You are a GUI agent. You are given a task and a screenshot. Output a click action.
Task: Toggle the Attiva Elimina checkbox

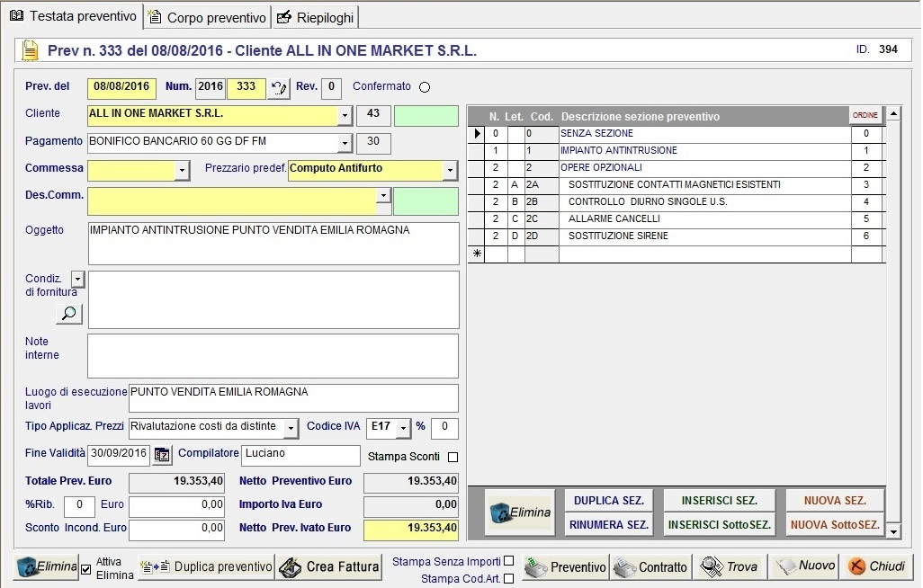(86, 569)
